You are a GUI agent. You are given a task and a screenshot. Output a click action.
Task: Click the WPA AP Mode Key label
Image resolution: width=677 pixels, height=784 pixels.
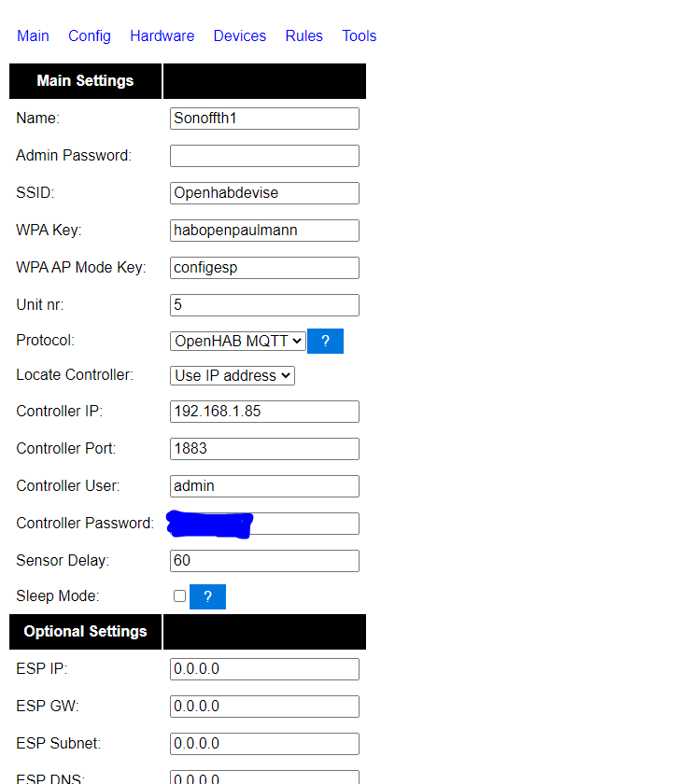coord(81,268)
